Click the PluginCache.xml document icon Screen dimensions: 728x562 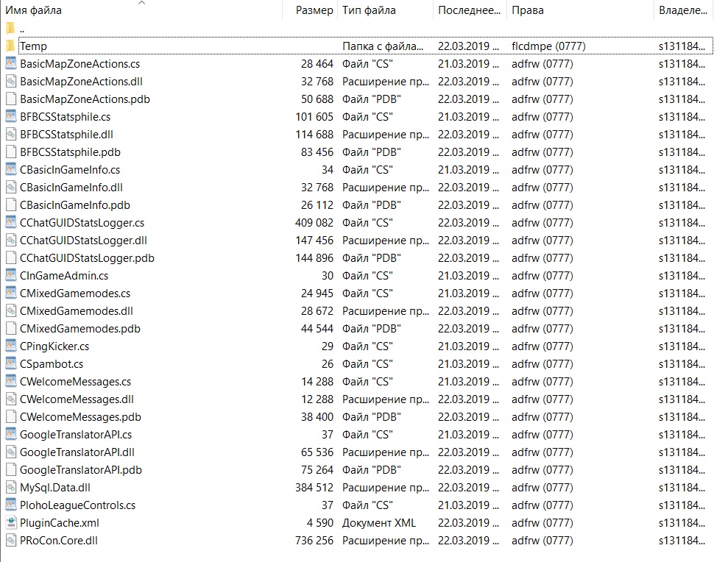pos(11,522)
